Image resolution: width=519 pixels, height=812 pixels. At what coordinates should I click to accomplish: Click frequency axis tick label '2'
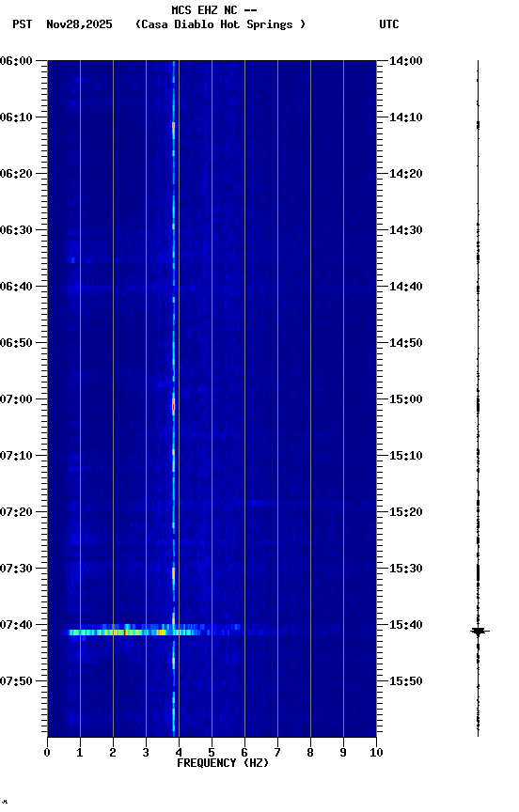pyautogui.click(x=113, y=753)
